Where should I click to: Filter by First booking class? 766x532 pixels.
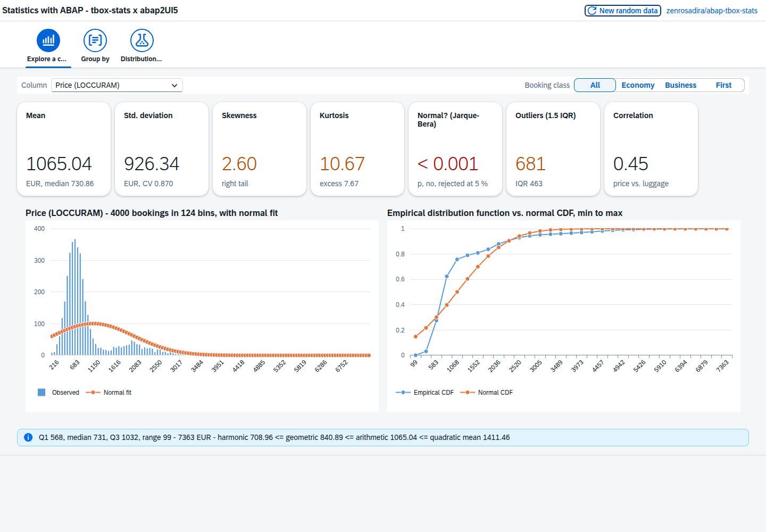pos(723,85)
